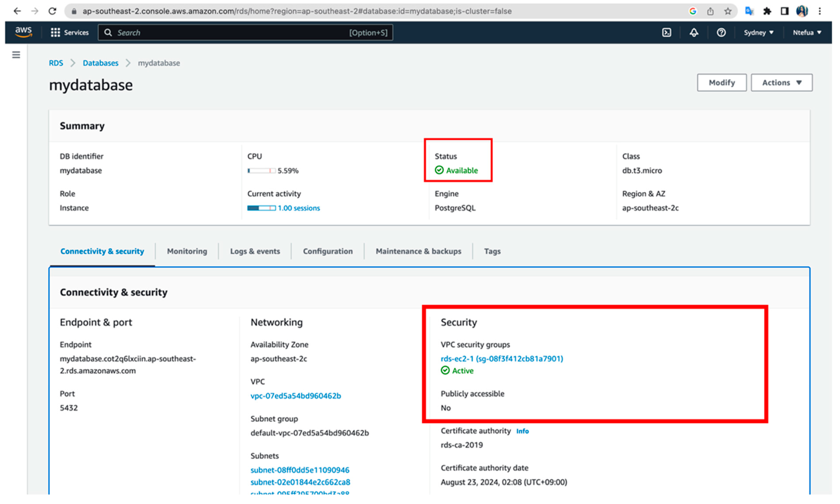Open the Services grid menu icon
Screen dimensions: 840x504
pyautogui.click(x=55, y=33)
